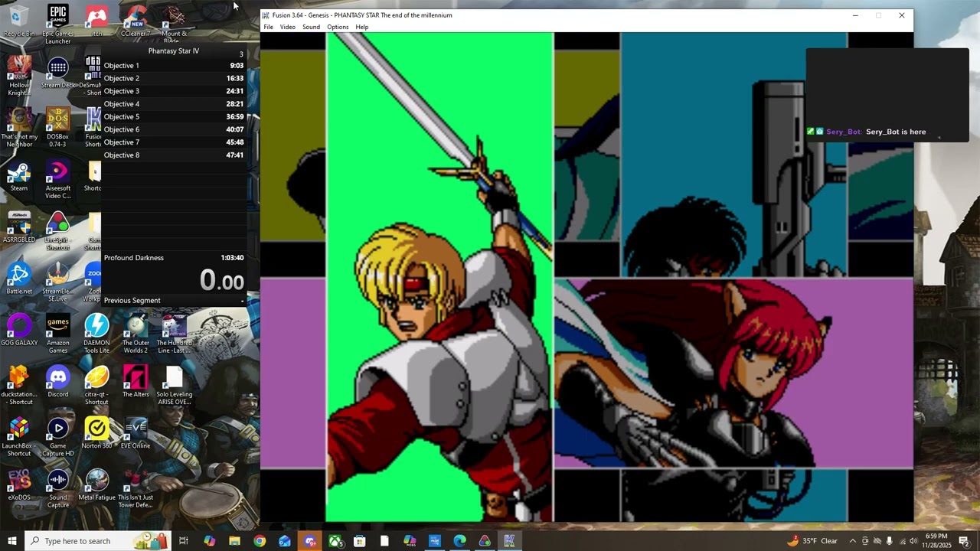The height and width of the screenshot is (551, 980).
Task: Select the Recycle Bin desktop icon
Action: pos(18,21)
